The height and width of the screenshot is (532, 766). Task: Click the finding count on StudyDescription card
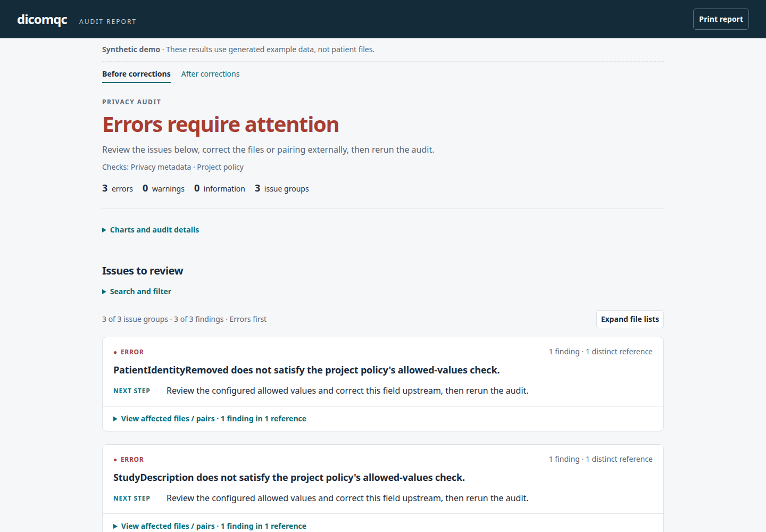coord(601,459)
